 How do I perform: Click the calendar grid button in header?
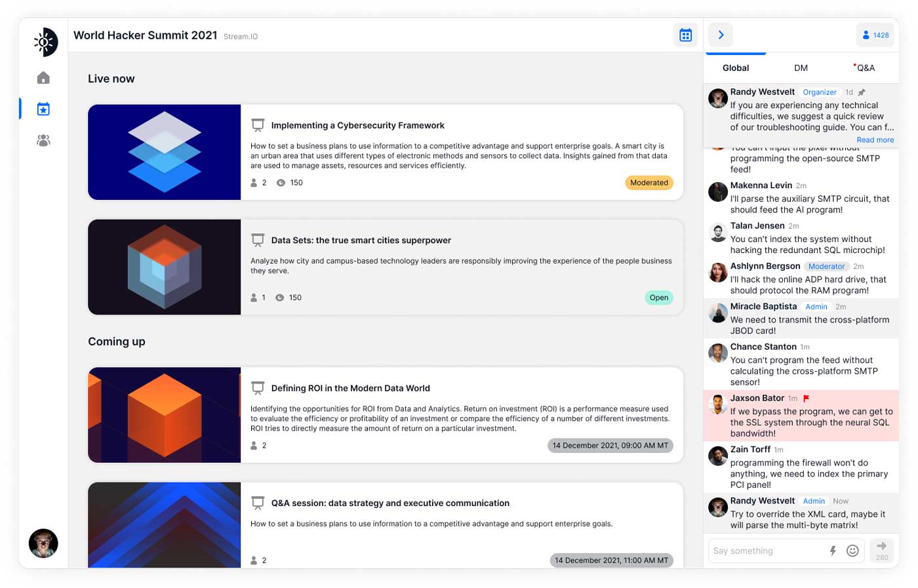(685, 35)
